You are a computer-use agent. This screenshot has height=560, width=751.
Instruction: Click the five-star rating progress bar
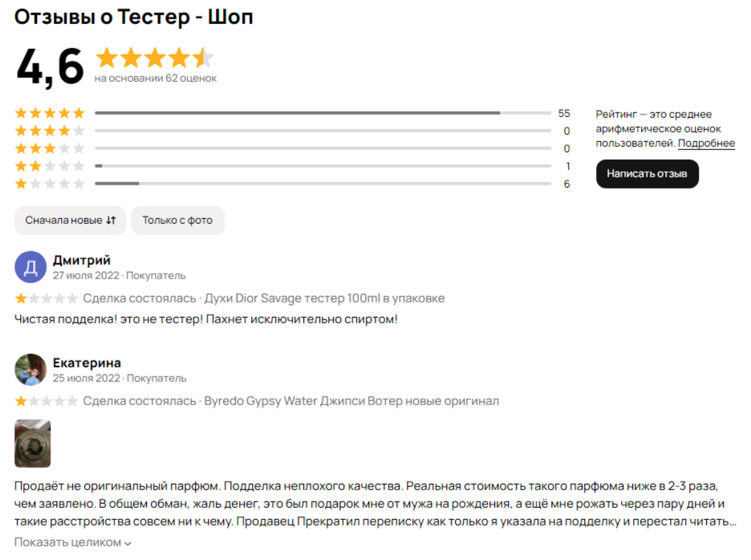[x=323, y=113]
